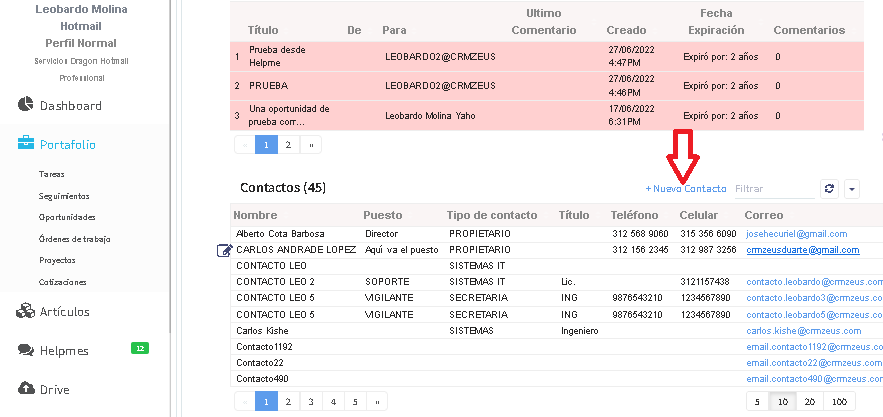
Task: Click the Helpmes green badge showing 12
Action: pyautogui.click(x=140, y=348)
